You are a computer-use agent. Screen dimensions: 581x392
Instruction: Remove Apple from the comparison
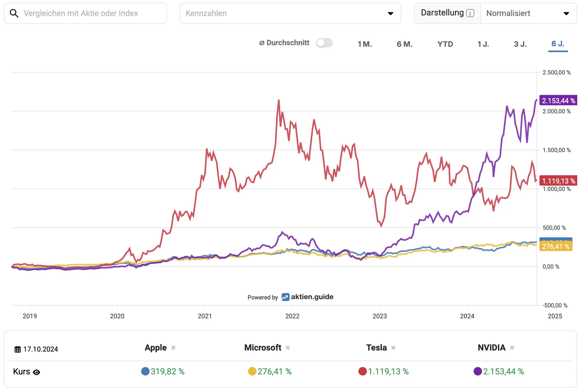tap(173, 348)
